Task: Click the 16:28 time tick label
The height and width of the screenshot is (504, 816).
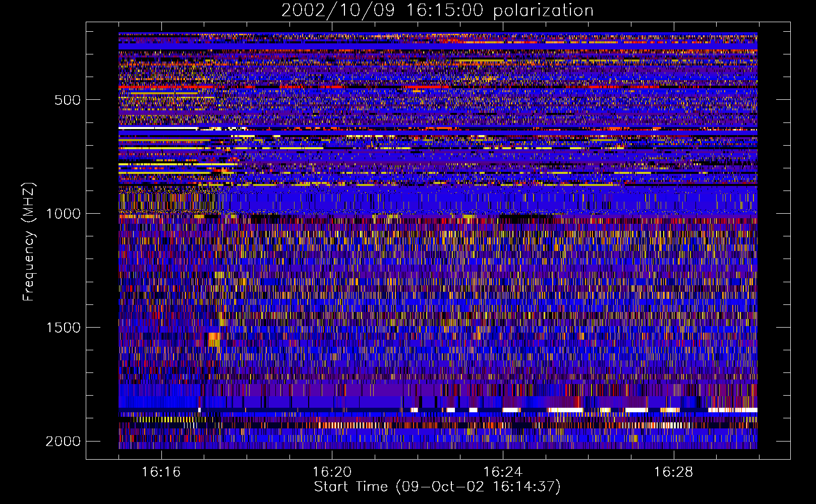Action: [674, 472]
